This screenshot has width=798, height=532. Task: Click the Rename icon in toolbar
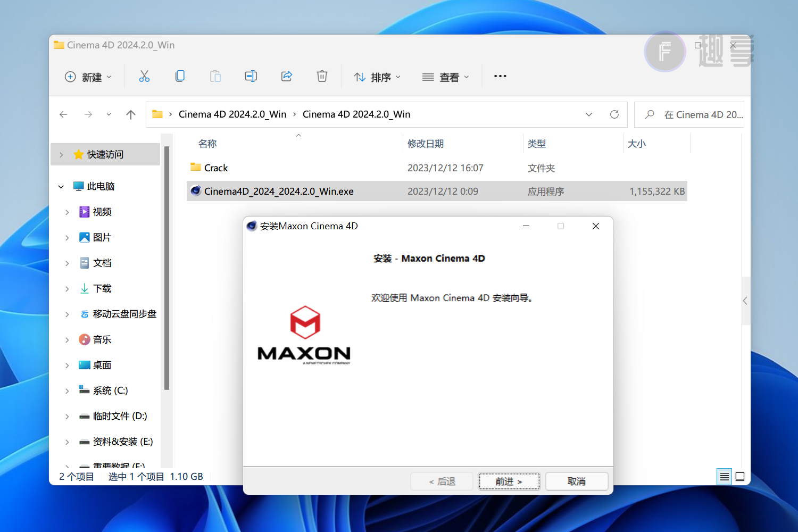[251, 77]
